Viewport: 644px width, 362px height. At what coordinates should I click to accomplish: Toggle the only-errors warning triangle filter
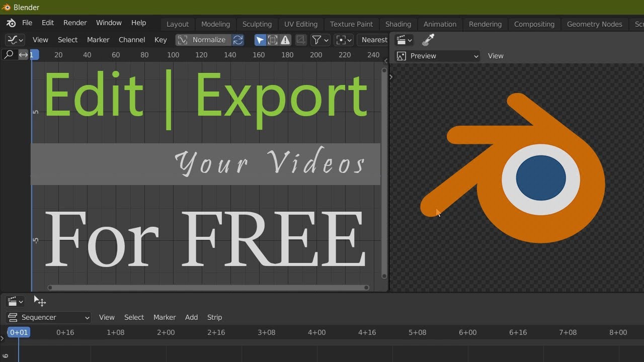coord(285,40)
